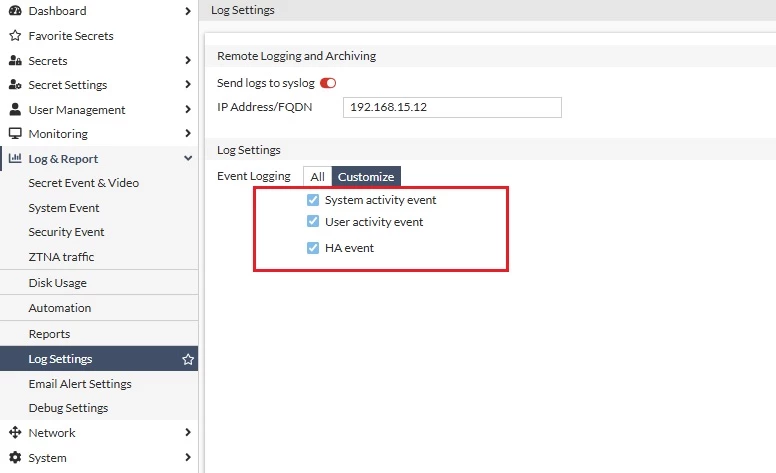
Task: Click the Log Settings page title
Action: pos(242,10)
